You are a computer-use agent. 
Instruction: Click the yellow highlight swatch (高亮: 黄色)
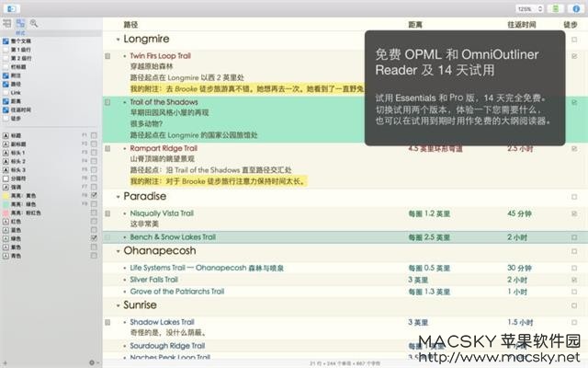point(6,196)
